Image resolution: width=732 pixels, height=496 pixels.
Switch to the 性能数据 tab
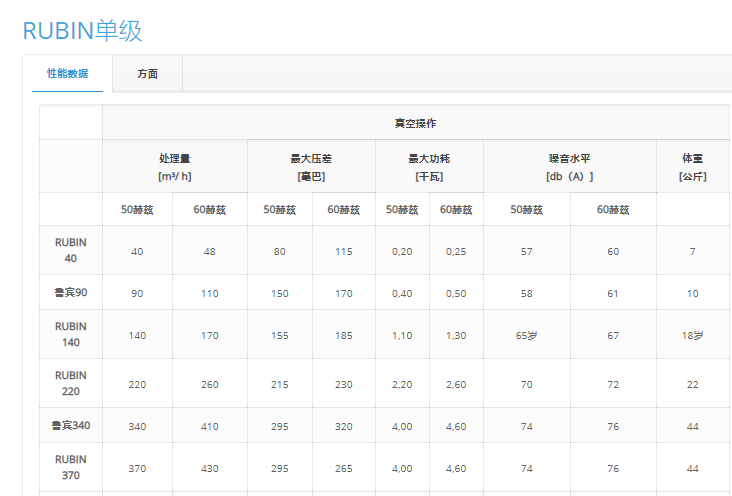pyautogui.click(x=67, y=73)
